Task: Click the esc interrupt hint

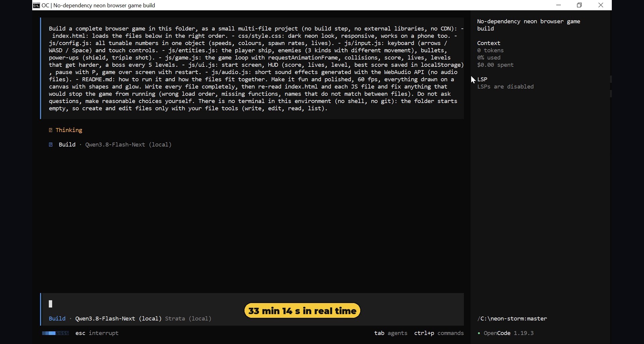Action: pyautogui.click(x=97, y=333)
